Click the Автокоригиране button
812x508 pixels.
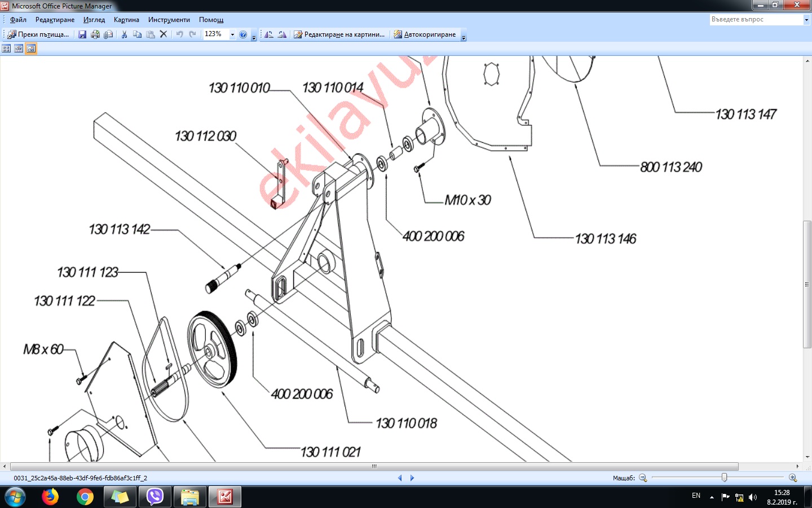[425, 34]
